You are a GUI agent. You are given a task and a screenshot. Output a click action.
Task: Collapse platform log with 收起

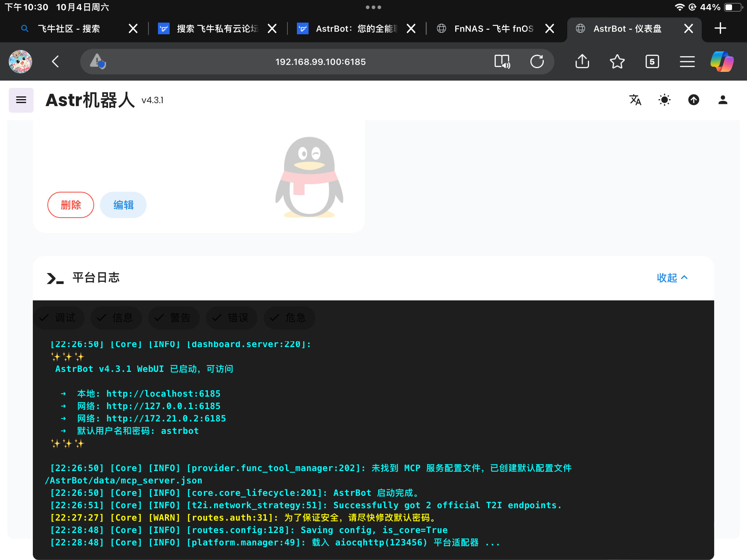click(x=672, y=278)
